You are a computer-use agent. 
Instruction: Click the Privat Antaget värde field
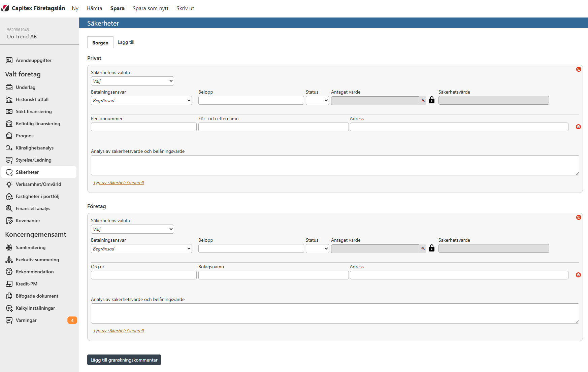(x=375, y=100)
